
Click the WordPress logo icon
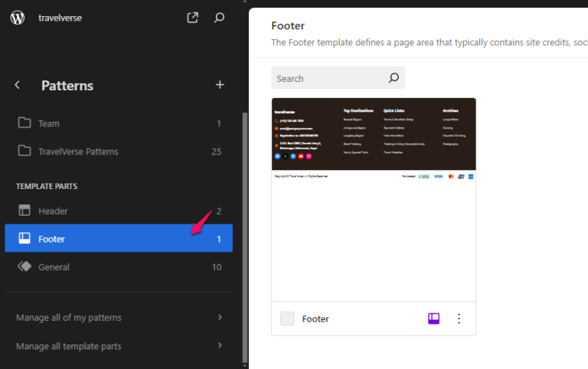(18, 18)
